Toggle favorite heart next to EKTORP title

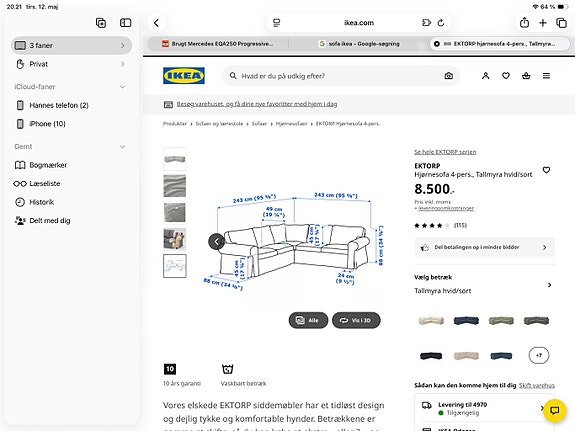point(546,170)
